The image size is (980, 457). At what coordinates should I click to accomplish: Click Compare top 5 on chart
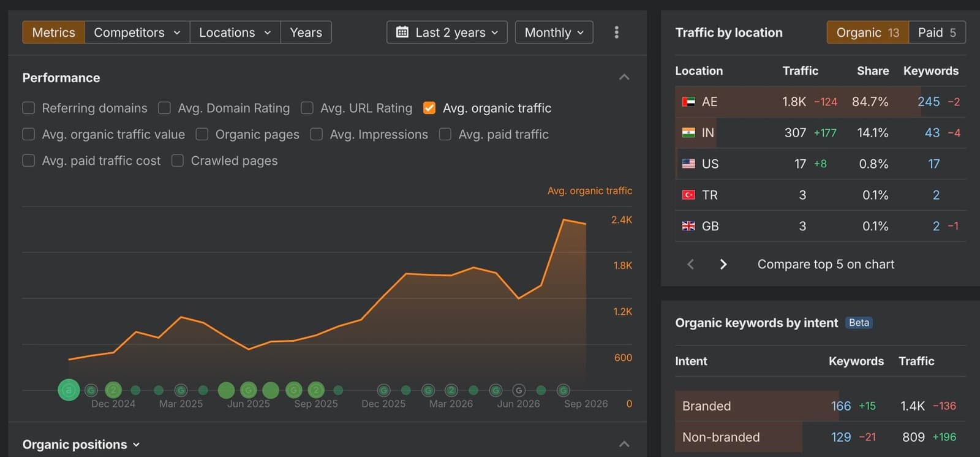click(826, 264)
